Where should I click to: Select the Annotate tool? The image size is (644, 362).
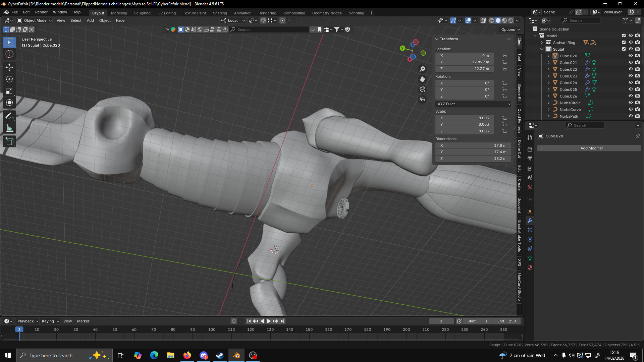9,116
